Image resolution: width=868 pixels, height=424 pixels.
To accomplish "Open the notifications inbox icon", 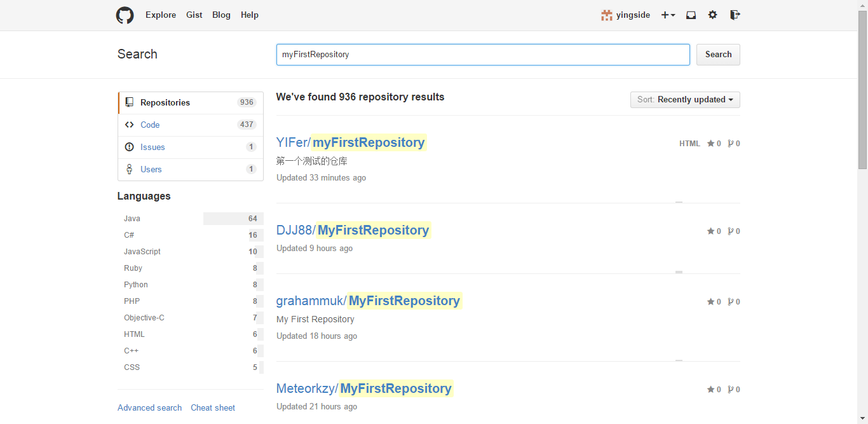I will [691, 15].
